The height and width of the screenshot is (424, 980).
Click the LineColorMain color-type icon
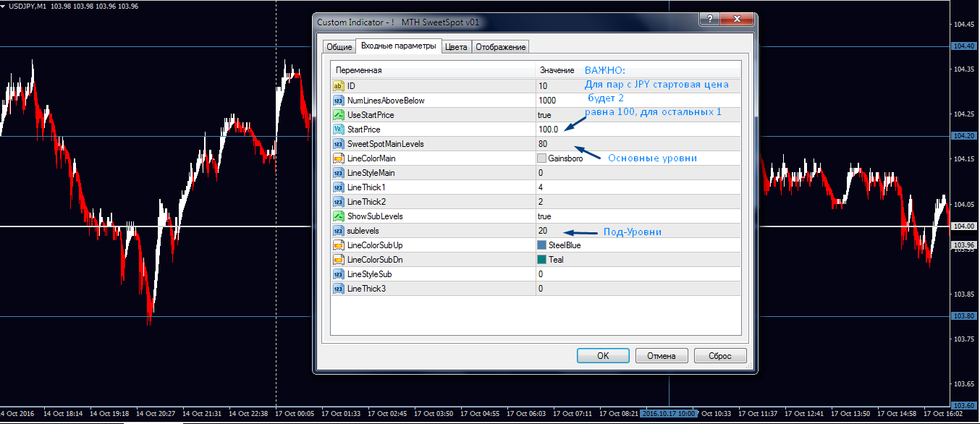pyautogui.click(x=338, y=158)
